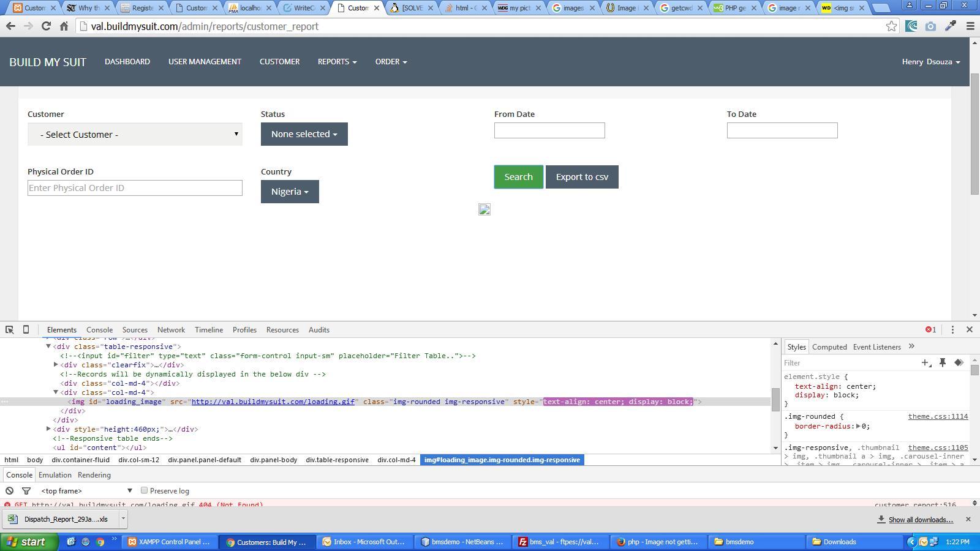Open the new tab button
Viewport: 980px width, 551px height.
click(x=881, y=8)
